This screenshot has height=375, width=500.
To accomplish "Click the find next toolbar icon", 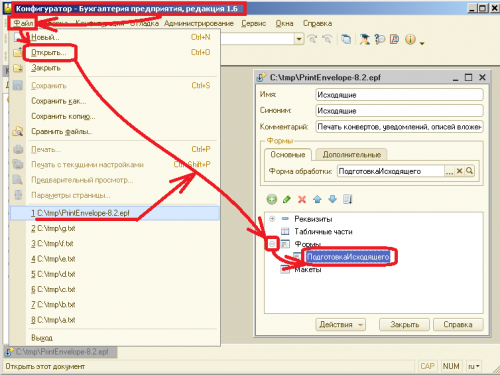I will (x=327, y=39).
